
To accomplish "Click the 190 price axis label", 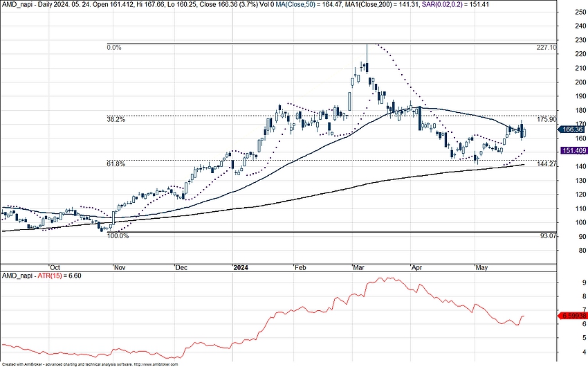I will coord(581,96).
